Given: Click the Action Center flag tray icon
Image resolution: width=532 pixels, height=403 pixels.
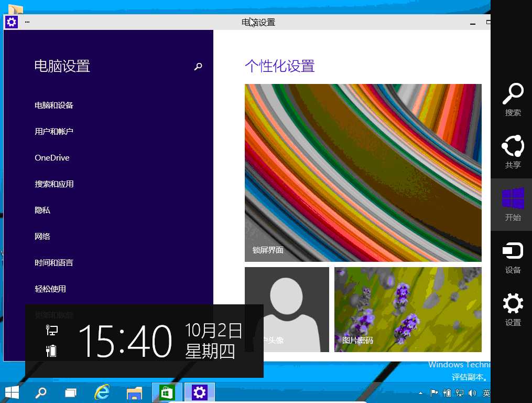Looking at the screenshot, I should point(434,393).
